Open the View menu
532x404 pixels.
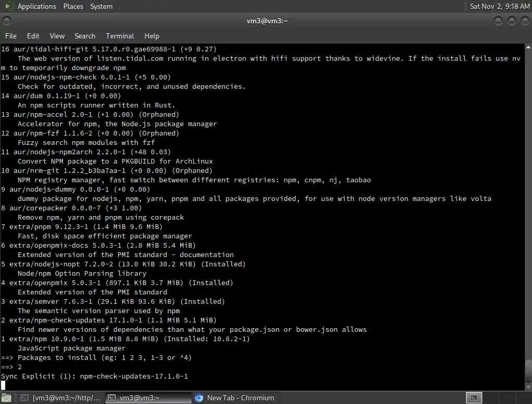point(57,36)
